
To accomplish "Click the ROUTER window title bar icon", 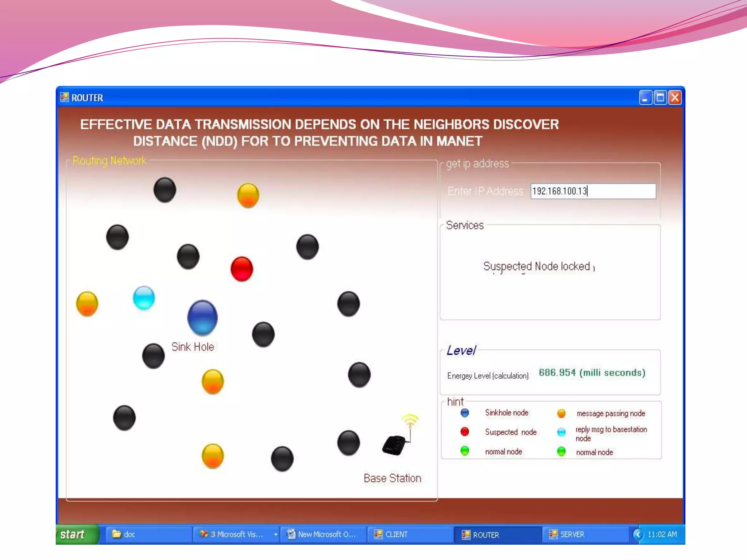I will click(x=65, y=97).
